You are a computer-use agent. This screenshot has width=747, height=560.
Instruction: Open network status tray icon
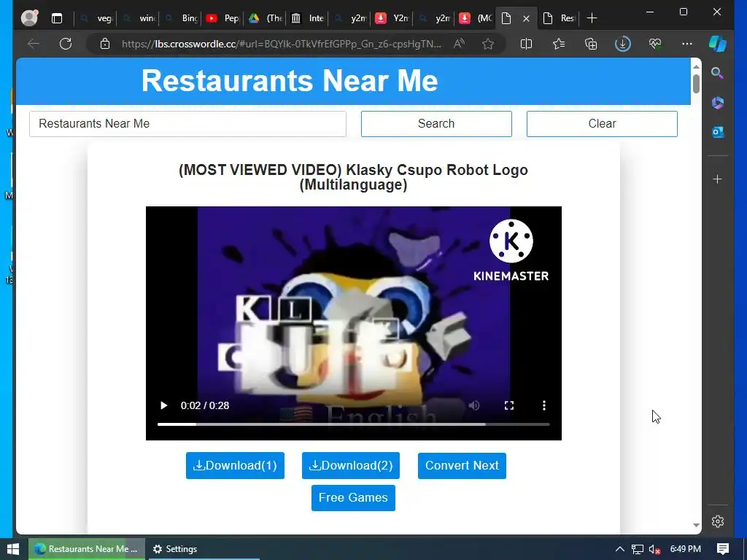[638, 549]
